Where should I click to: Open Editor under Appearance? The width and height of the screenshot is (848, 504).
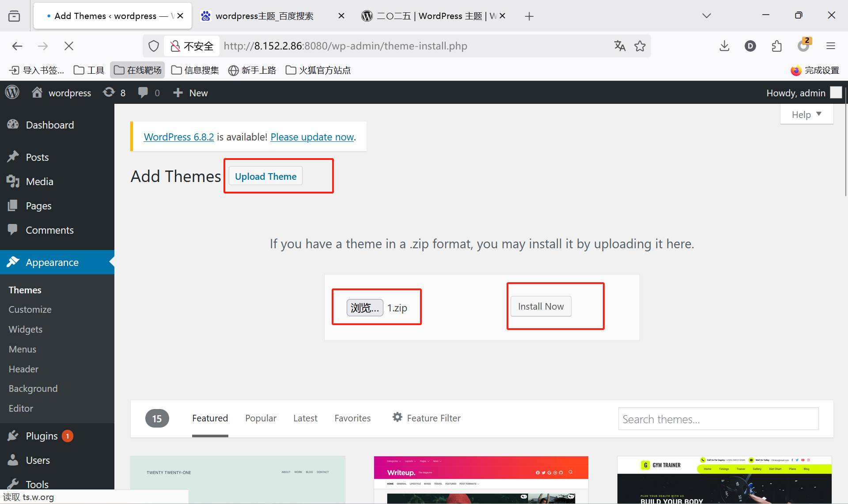[x=21, y=408]
